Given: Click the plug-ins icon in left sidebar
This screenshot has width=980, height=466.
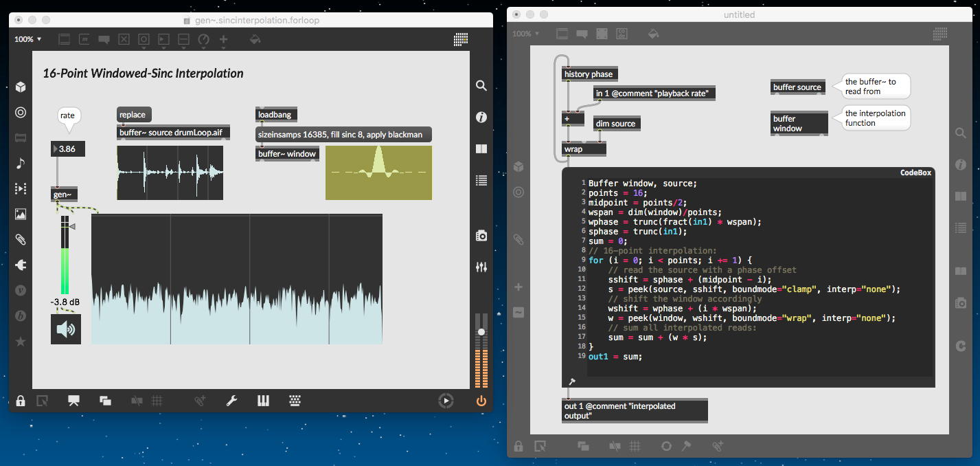Looking at the screenshot, I should click(x=21, y=265).
